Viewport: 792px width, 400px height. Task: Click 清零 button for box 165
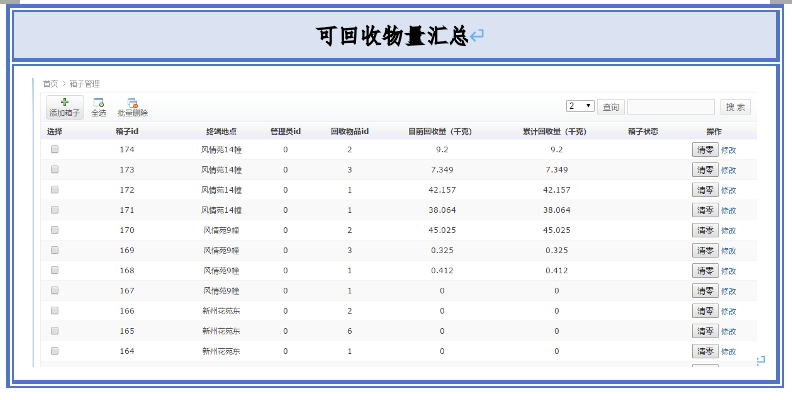[705, 331]
